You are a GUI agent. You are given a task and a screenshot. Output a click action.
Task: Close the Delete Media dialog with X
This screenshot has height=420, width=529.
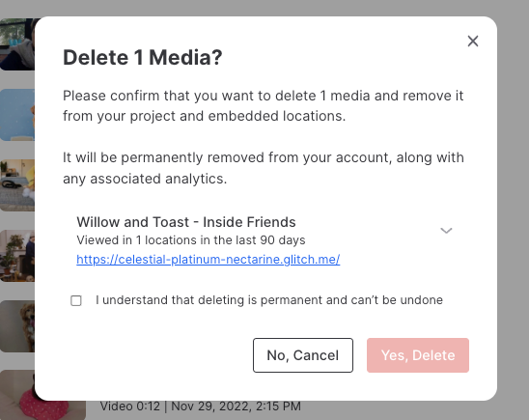tap(473, 42)
